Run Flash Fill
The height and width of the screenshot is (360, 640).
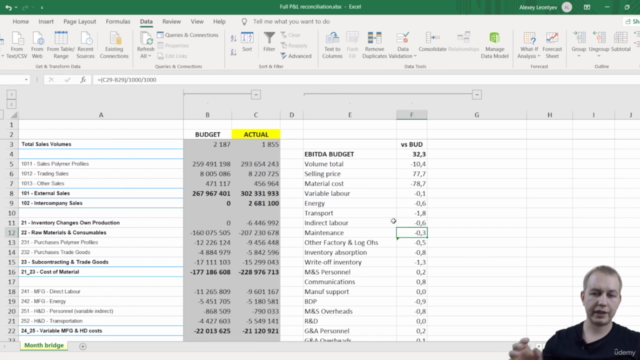coord(352,45)
